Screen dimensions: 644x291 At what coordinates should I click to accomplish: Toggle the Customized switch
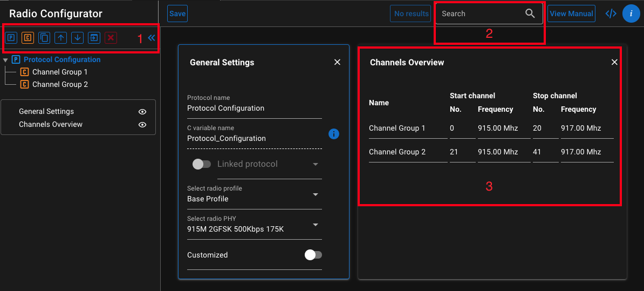(313, 255)
